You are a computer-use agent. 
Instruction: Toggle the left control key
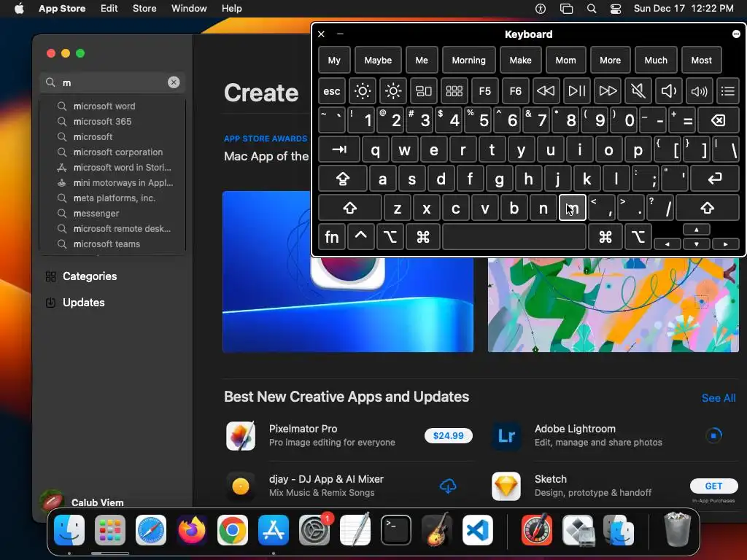(360, 237)
